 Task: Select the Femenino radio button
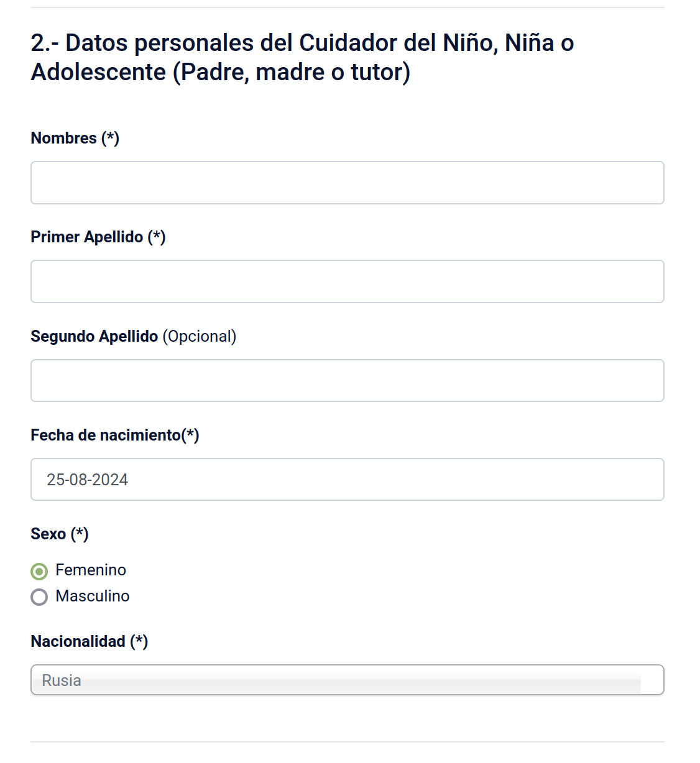39,571
